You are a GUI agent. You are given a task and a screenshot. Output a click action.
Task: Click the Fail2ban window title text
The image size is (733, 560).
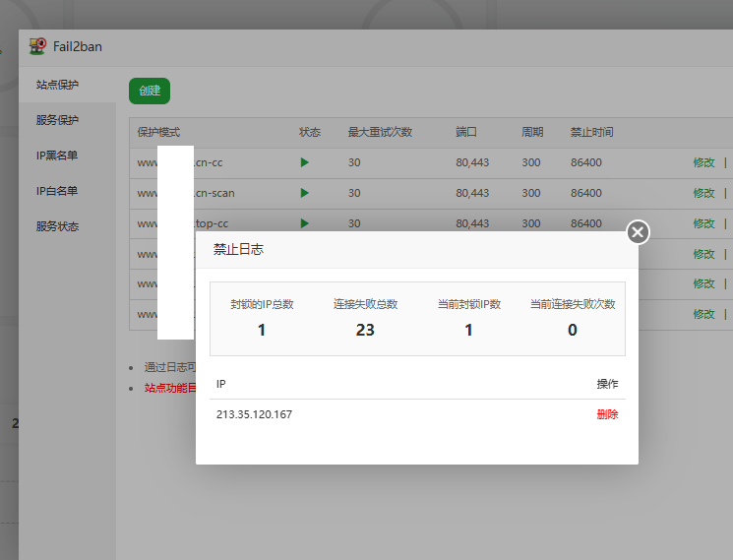point(78,46)
